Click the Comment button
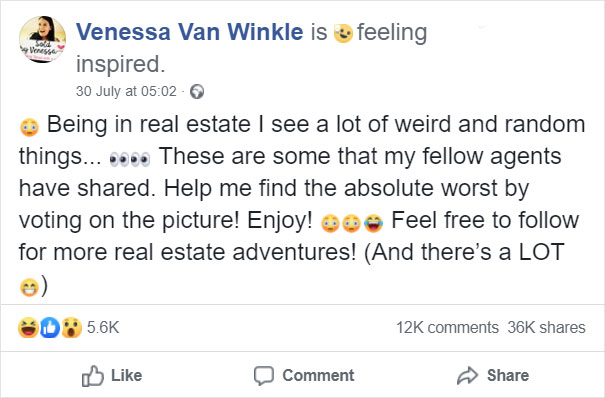This screenshot has height=398, width=605. pyautogui.click(x=304, y=375)
